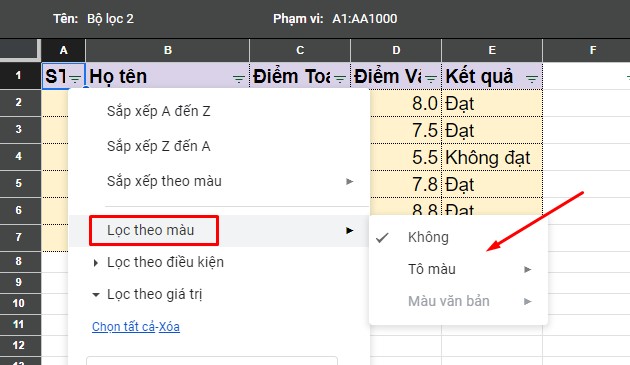Select the Không đạt cell
630x365 pixels.
(492, 157)
